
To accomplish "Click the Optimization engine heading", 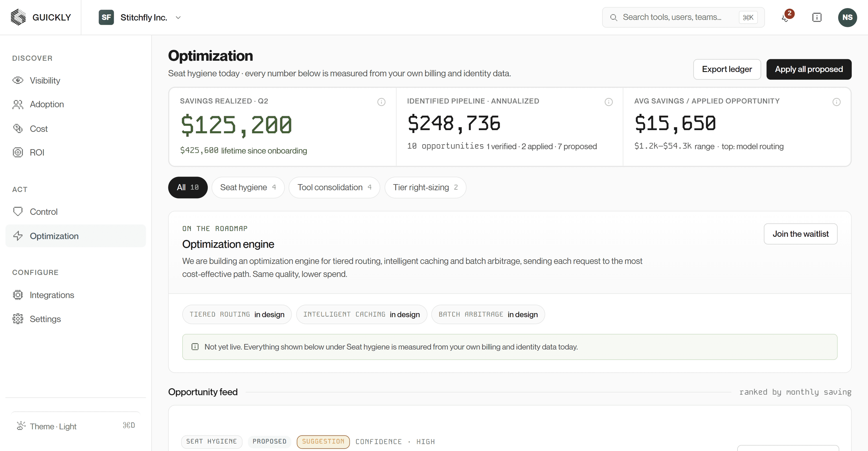I will (228, 244).
